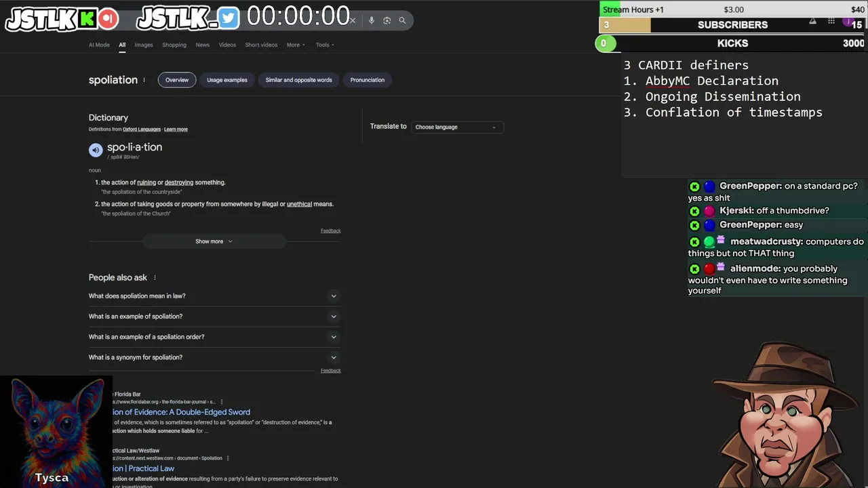Screen dimensions: 868x488
Task: Open the Westlaw result's three-dot menu
Action: 229,458
